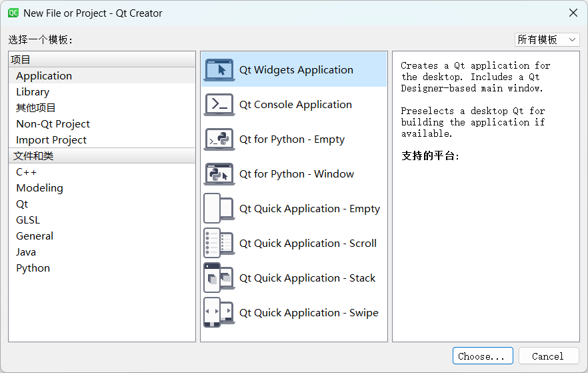Click the Cancel button
The width and height of the screenshot is (588, 373).
548,356
